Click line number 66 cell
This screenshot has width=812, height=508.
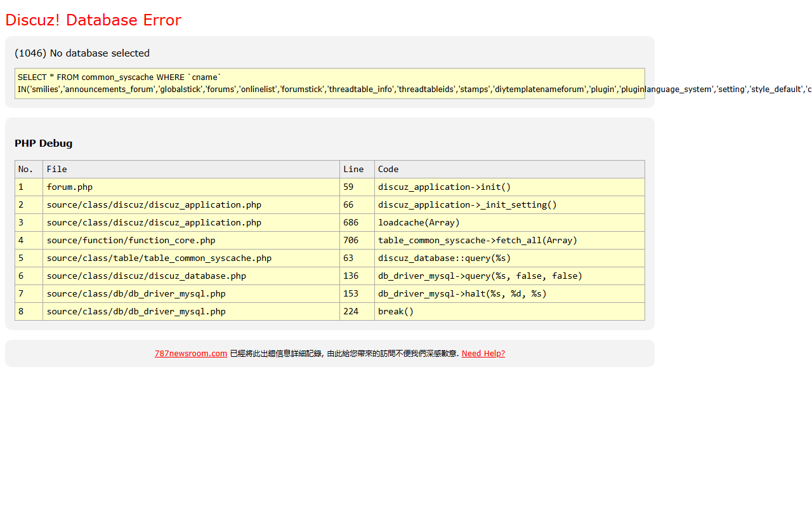(x=357, y=205)
